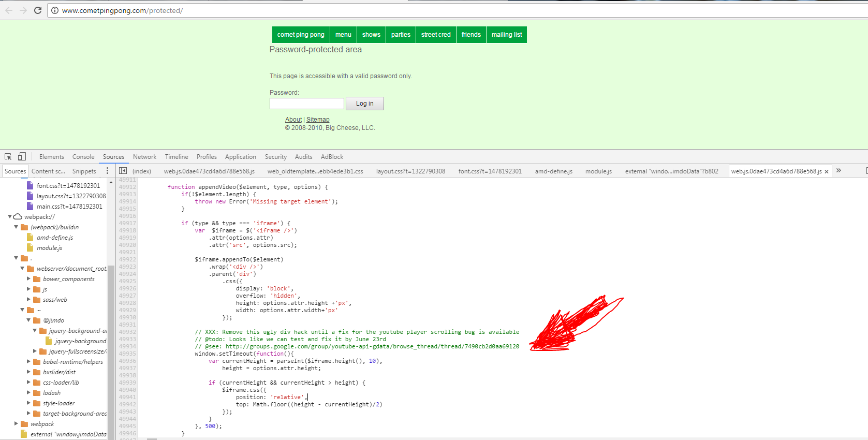Click the style-loader folder icon
The image size is (868, 440).
coord(37,403)
